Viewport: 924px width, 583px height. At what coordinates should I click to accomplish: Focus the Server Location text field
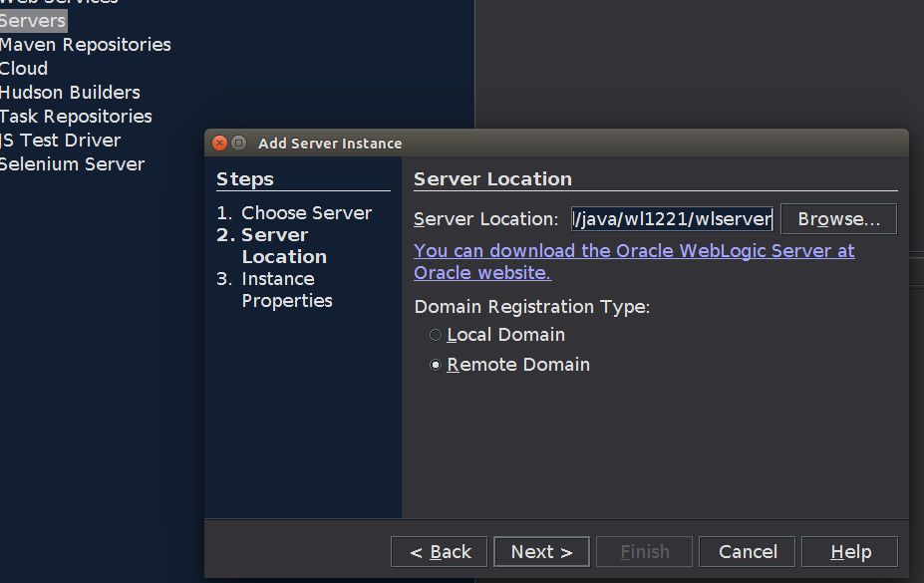pos(672,219)
